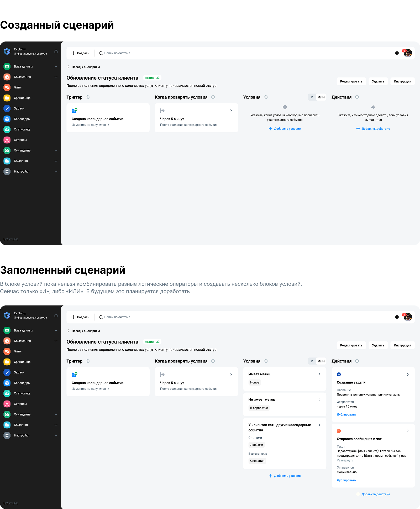Click Скрипты icon in bottom sidebar
The height and width of the screenshot is (509, 420).
(7, 404)
